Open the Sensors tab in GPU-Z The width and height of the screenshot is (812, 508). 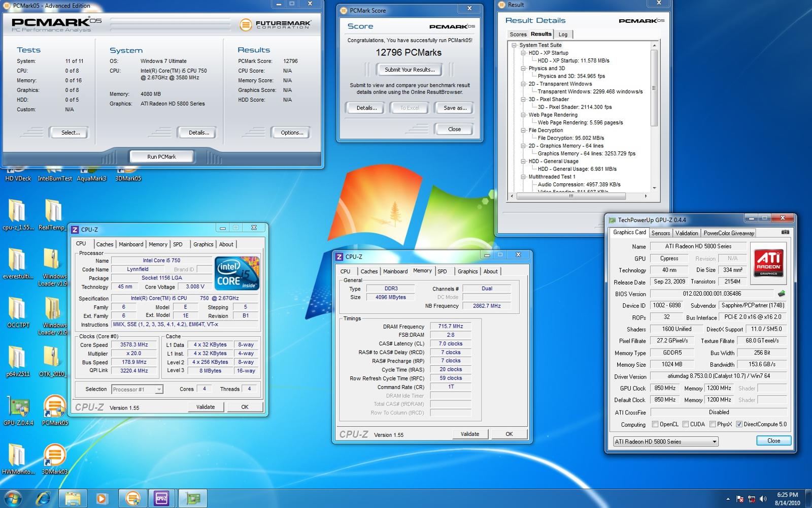661,233
